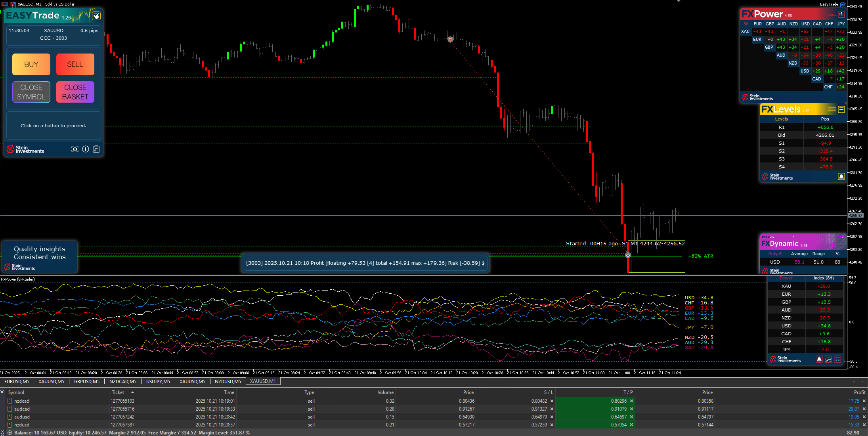Toggle Power Index chart lines icon
This screenshot has width=868, height=436.
pos(828,359)
